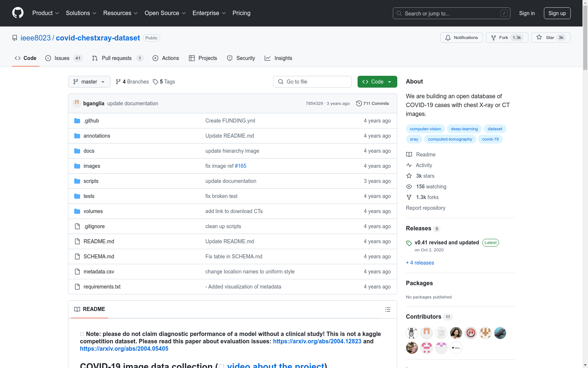Open the annotations folder icon

pyautogui.click(x=77, y=136)
